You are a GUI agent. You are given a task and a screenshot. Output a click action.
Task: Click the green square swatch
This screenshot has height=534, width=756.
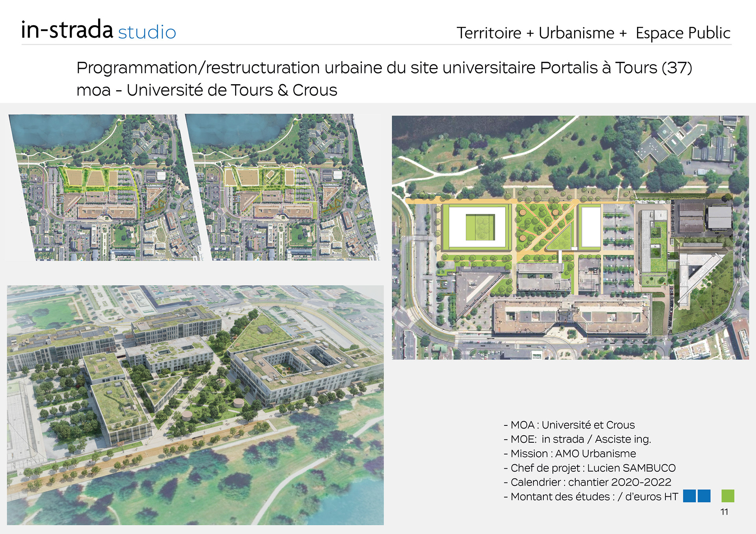(x=728, y=496)
